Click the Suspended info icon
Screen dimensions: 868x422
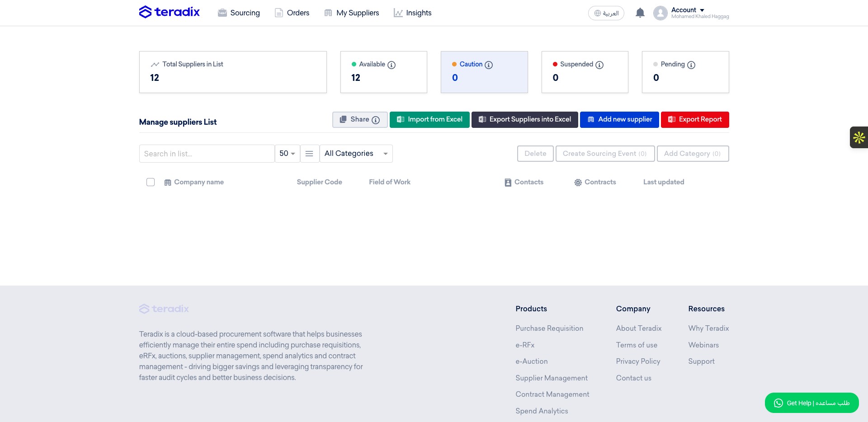click(x=599, y=65)
